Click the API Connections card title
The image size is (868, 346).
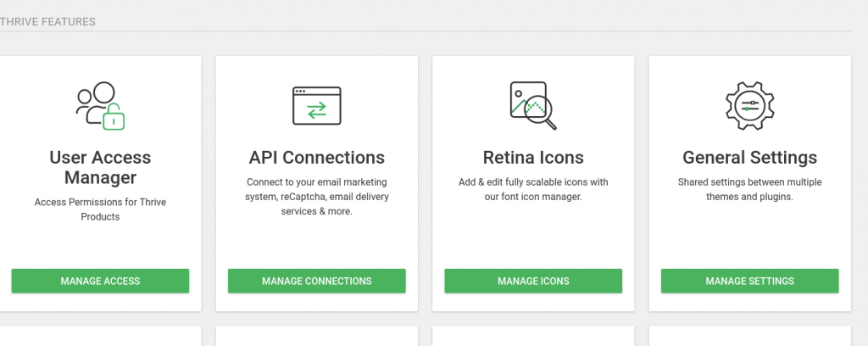point(317,157)
